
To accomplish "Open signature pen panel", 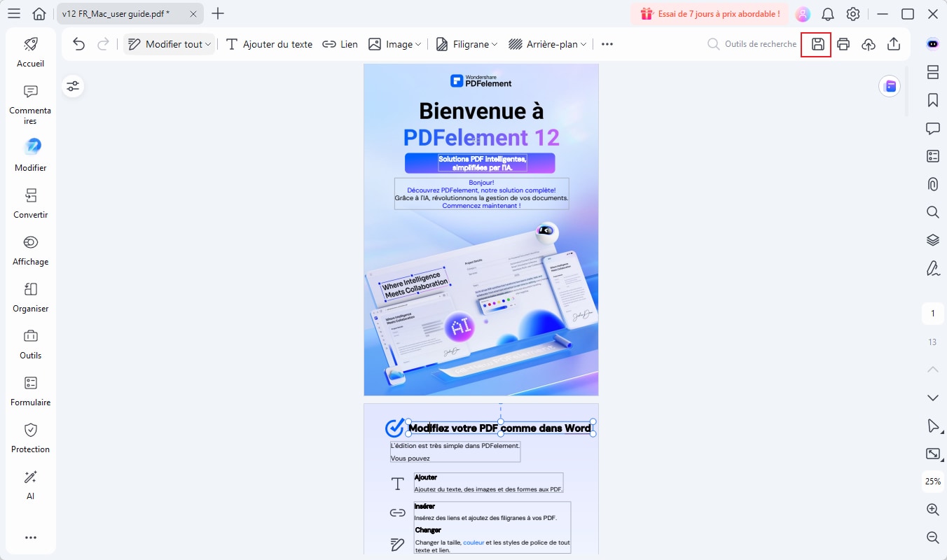I will [932, 268].
